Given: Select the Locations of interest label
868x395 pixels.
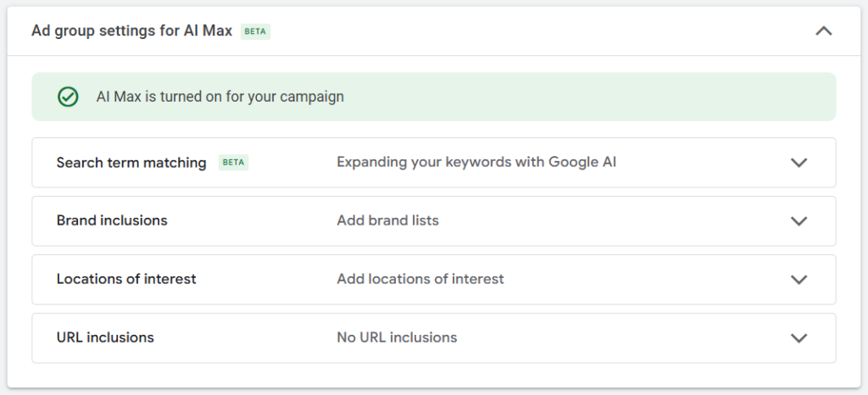Looking at the screenshot, I should click(x=126, y=279).
